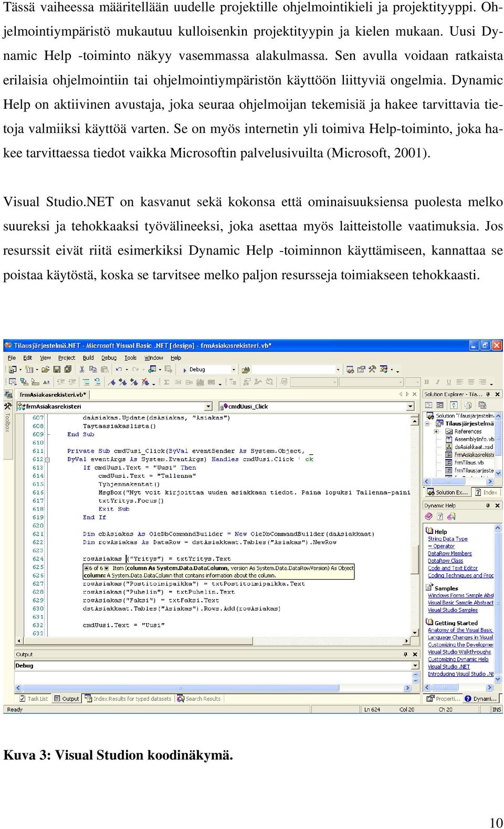The image size is (504, 829).
Task: Switch to the Search Results tab
Action: click(199, 699)
